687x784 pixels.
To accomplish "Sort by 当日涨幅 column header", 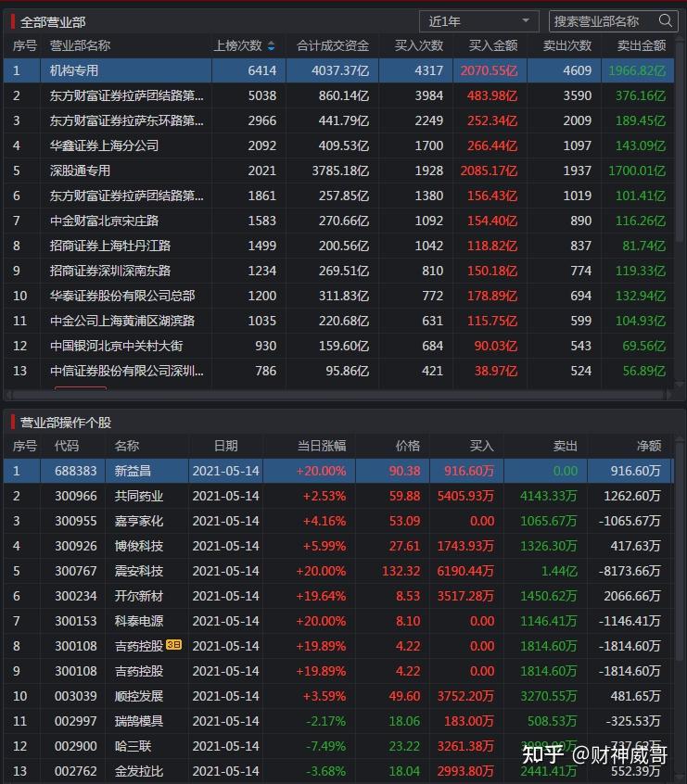I will point(322,446).
